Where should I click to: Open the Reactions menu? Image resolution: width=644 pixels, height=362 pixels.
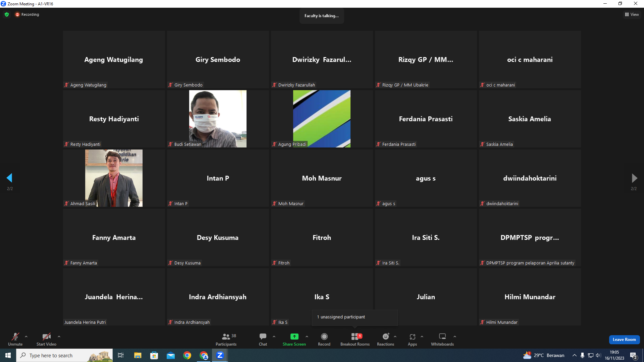pos(386,339)
